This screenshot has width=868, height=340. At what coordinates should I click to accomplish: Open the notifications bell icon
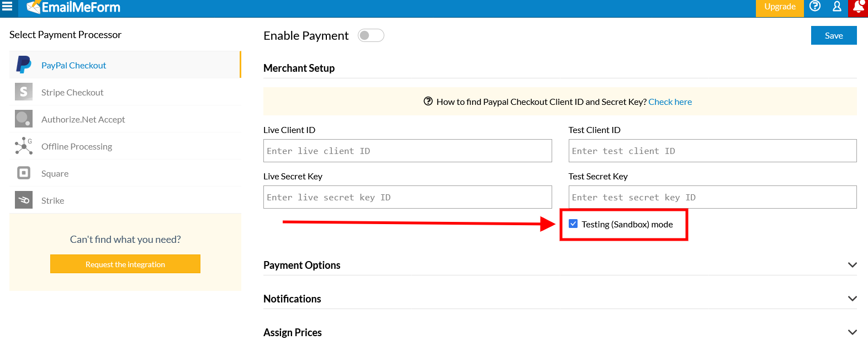click(x=859, y=6)
